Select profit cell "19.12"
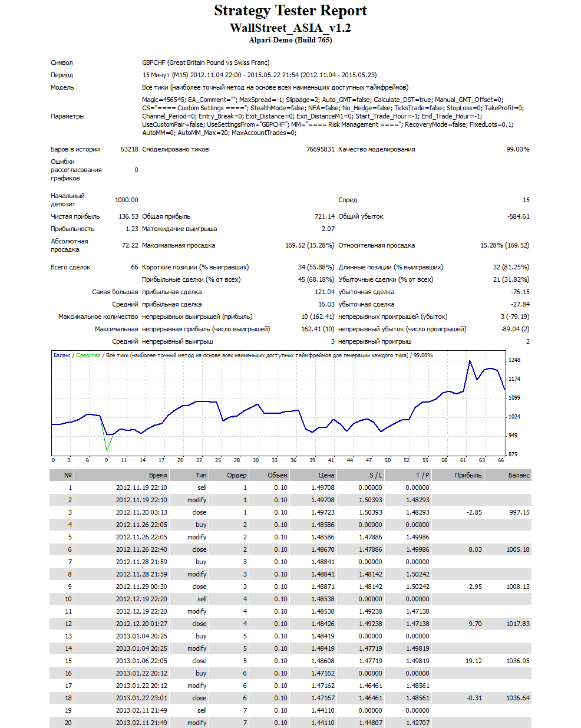 [x=474, y=661]
